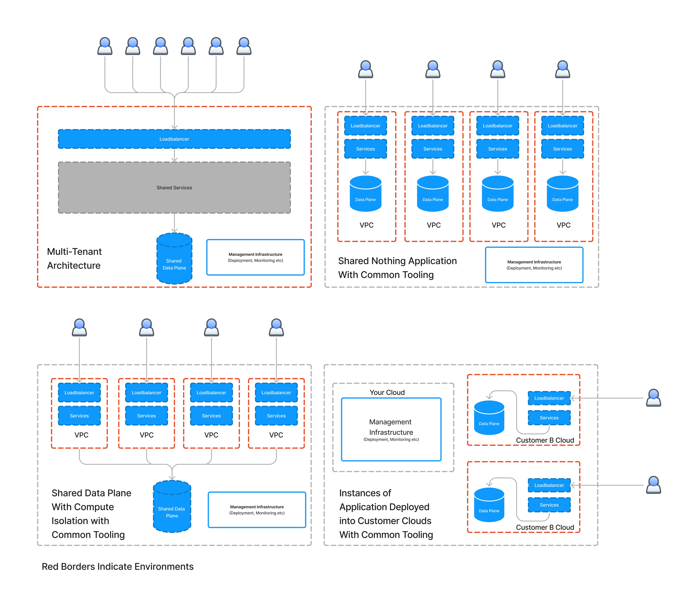700x607 pixels.
Task: Click the Your Cloud Management Infrastructure box
Action: coord(391,429)
